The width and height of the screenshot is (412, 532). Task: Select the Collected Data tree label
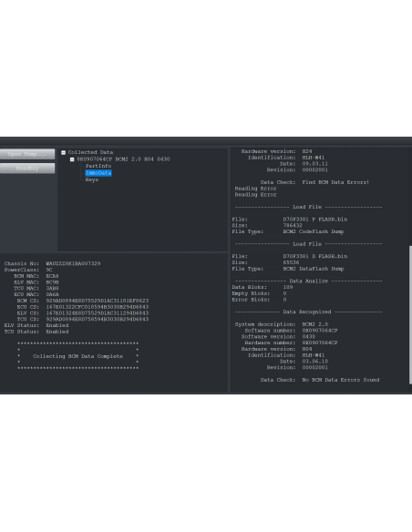click(x=90, y=152)
